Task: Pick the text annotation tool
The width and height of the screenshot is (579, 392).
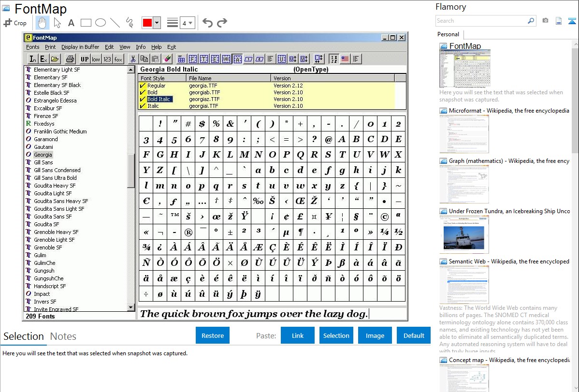Action: point(71,23)
